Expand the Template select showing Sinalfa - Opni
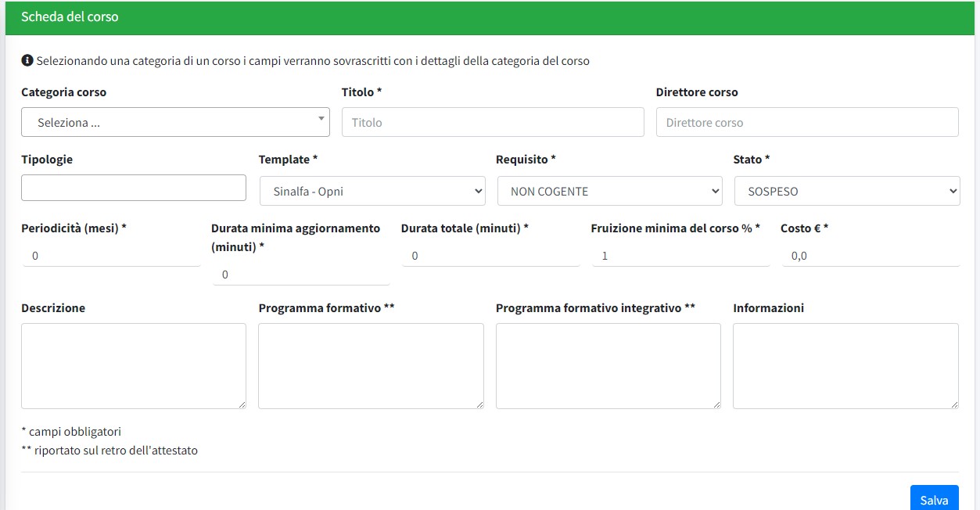 [x=372, y=191]
